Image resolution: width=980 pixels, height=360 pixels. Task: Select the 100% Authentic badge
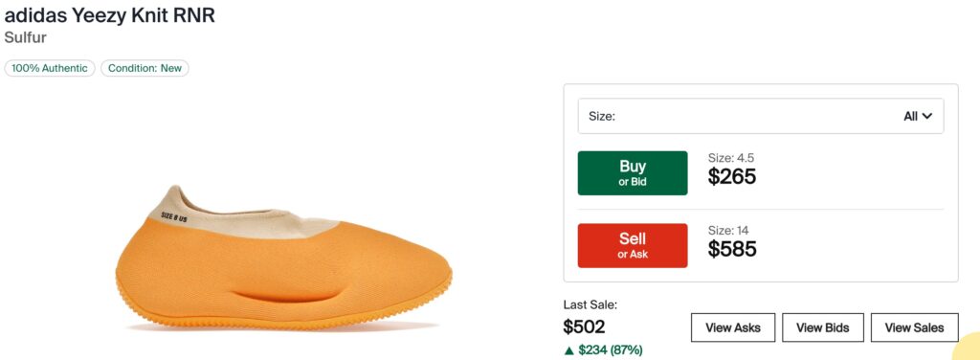coord(50,68)
